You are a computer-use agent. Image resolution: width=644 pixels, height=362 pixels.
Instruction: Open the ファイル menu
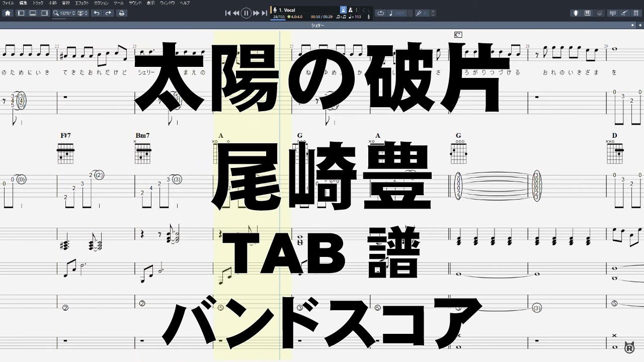click(x=9, y=3)
